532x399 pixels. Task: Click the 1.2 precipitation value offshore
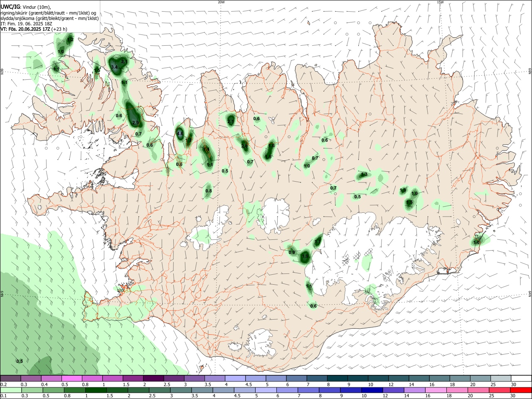[71, 40]
